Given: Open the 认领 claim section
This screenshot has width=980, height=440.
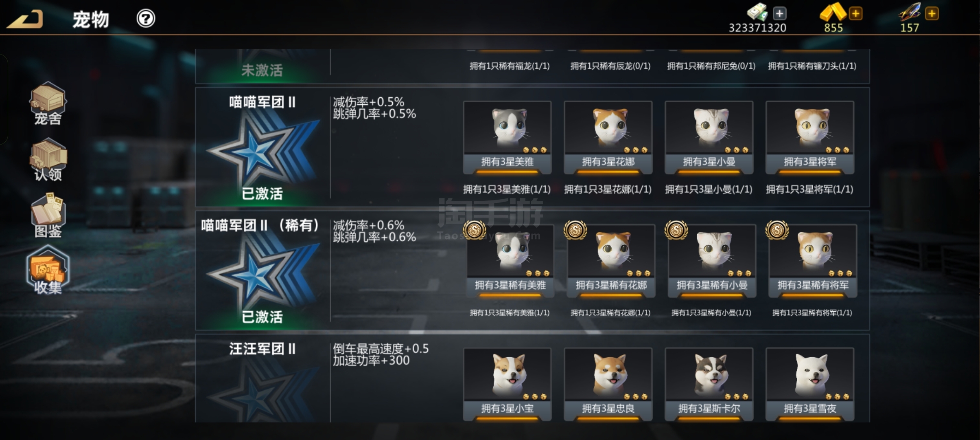Looking at the screenshot, I should pyautogui.click(x=48, y=160).
